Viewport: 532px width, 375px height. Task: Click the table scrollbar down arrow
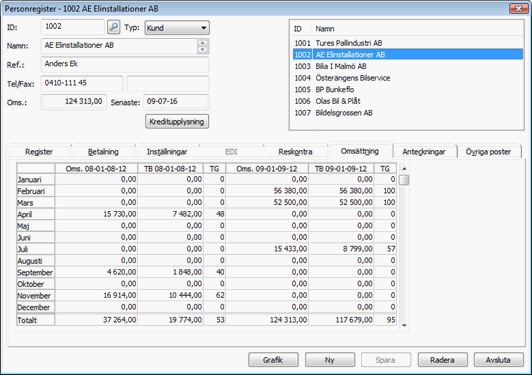tap(404, 325)
